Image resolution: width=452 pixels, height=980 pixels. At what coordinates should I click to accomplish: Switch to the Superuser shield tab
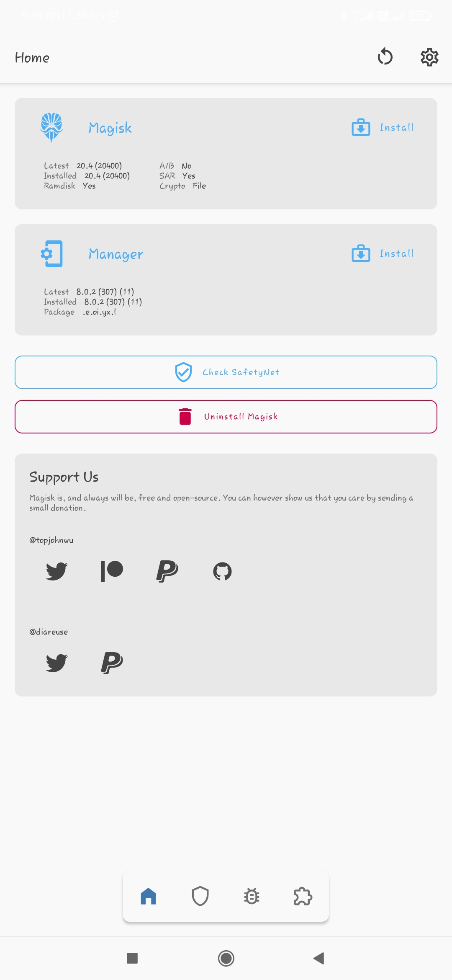[x=200, y=896]
